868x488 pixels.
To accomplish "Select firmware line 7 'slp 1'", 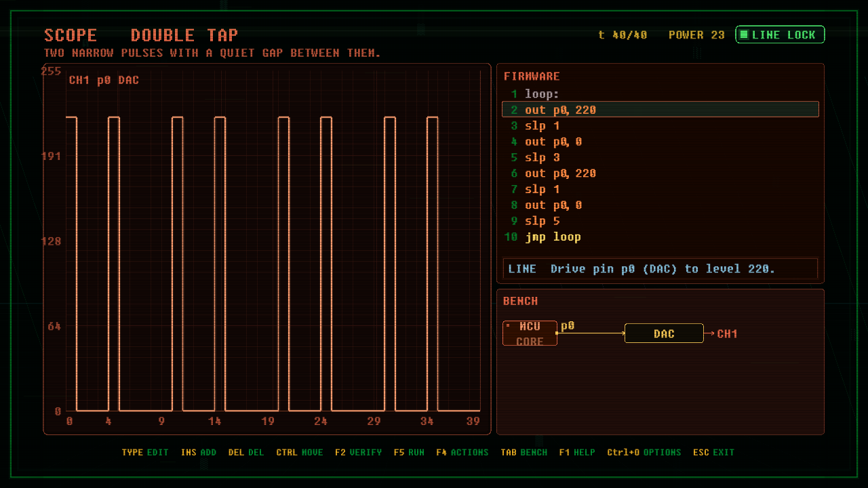I will pyautogui.click(x=660, y=190).
